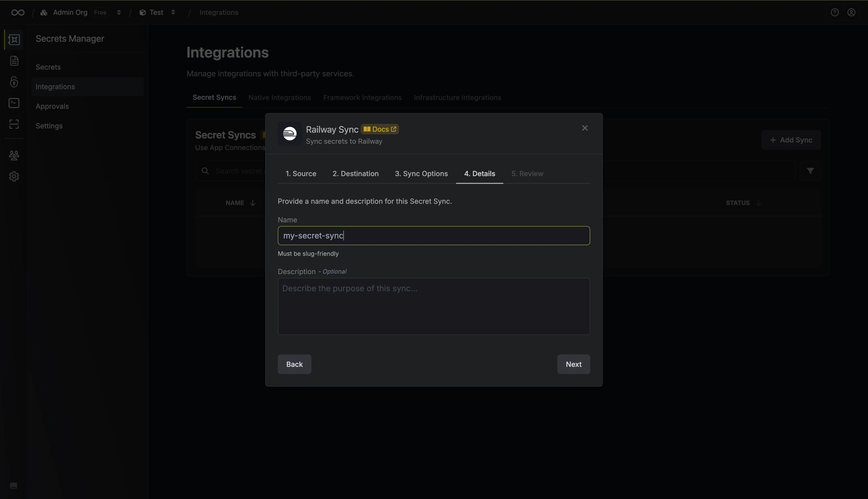
Task: Open Secrets in the sidebar
Action: pos(87,67)
